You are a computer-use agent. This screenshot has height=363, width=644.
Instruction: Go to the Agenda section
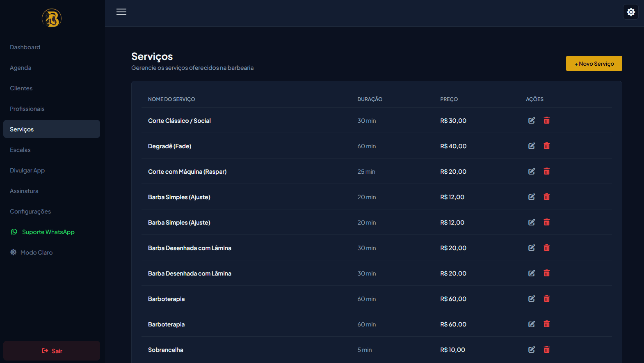click(x=21, y=68)
